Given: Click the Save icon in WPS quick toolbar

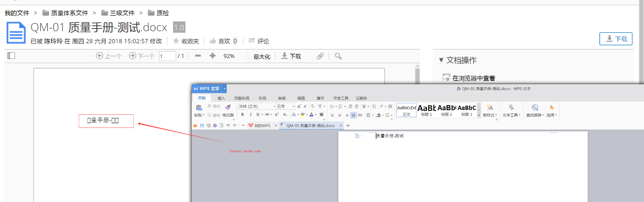Looking at the screenshot, I should point(202,125).
